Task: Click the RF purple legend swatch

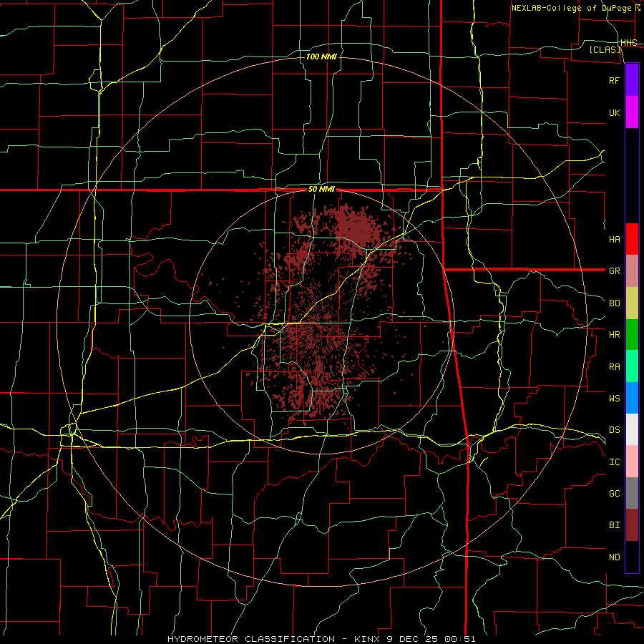Action: (632, 80)
